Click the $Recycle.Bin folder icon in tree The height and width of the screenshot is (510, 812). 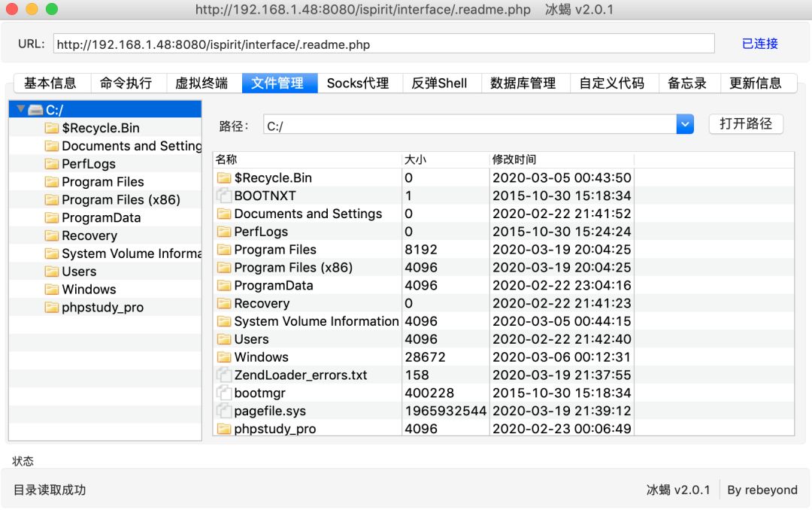pos(52,128)
